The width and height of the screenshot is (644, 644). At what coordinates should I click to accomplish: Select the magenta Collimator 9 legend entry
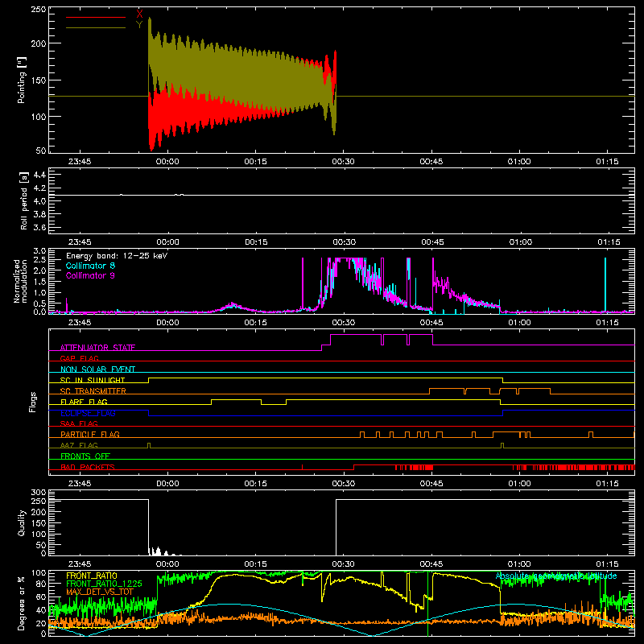pyautogui.click(x=90, y=275)
